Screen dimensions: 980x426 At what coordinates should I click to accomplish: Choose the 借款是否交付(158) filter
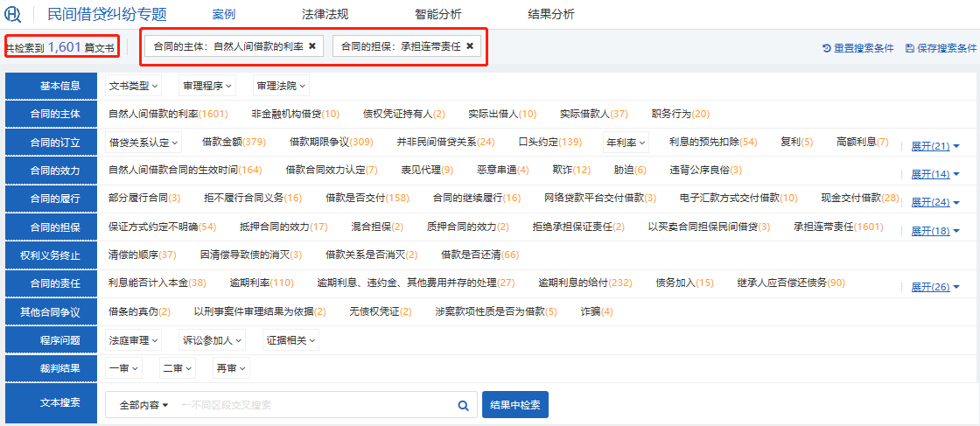(367, 198)
